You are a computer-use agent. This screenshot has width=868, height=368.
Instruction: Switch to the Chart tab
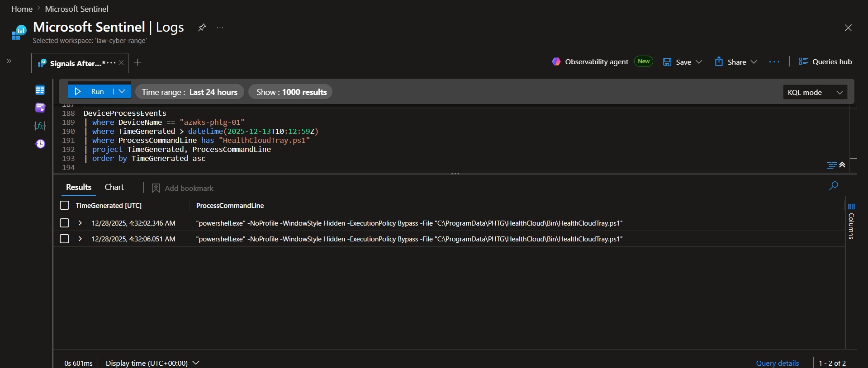[114, 187]
